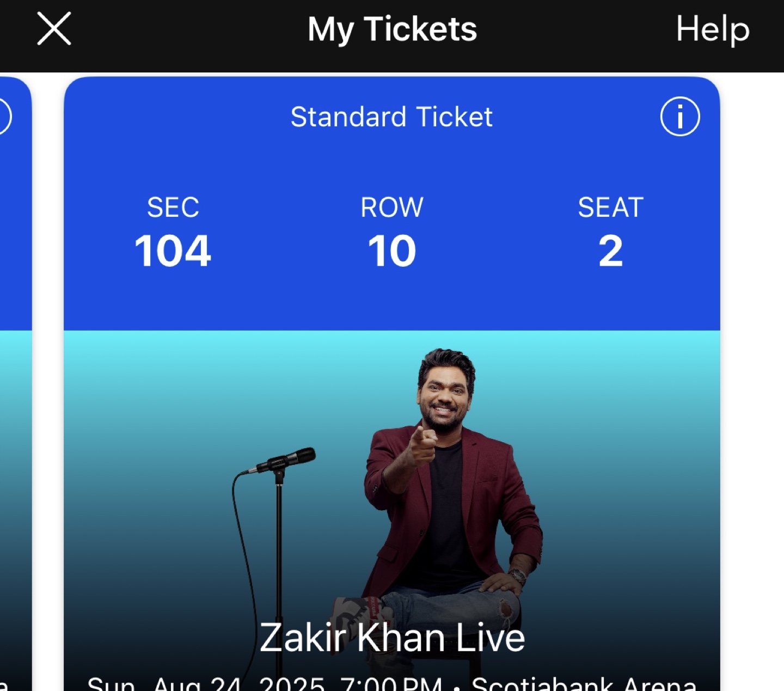This screenshot has width=784, height=691.
Task: Tap the SEAT label
Action: click(x=610, y=207)
